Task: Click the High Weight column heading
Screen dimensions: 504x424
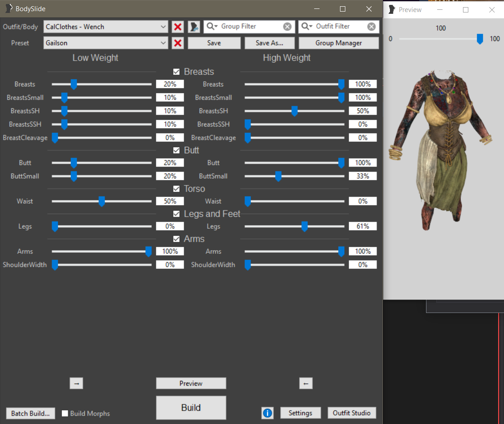Action: pyautogui.click(x=287, y=58)
